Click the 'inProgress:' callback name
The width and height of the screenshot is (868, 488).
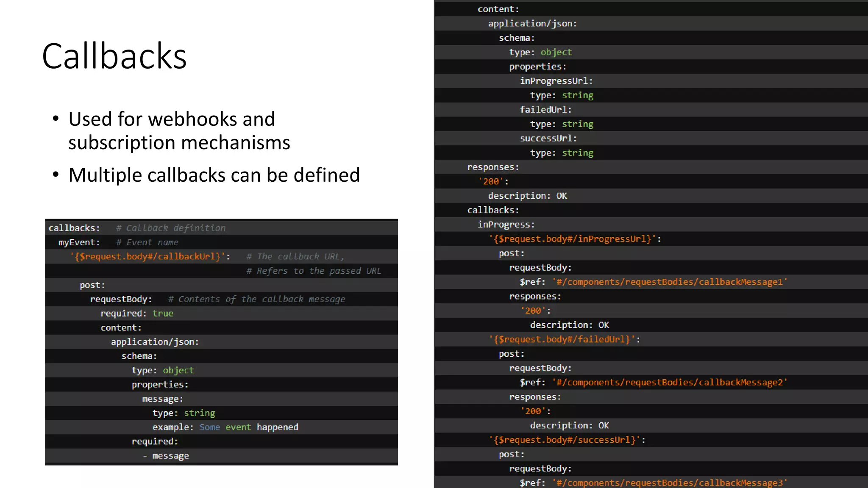click(506, 225)
